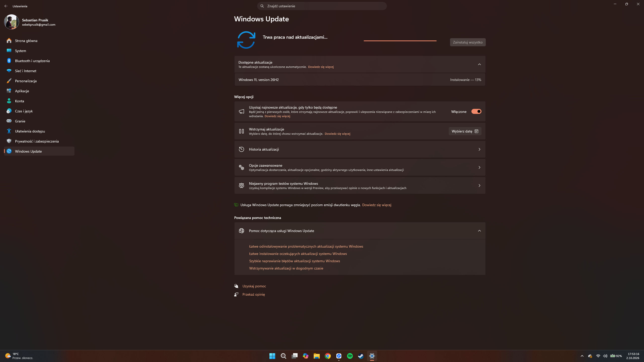Open Historia aktualizacji

tap(360, 149)
